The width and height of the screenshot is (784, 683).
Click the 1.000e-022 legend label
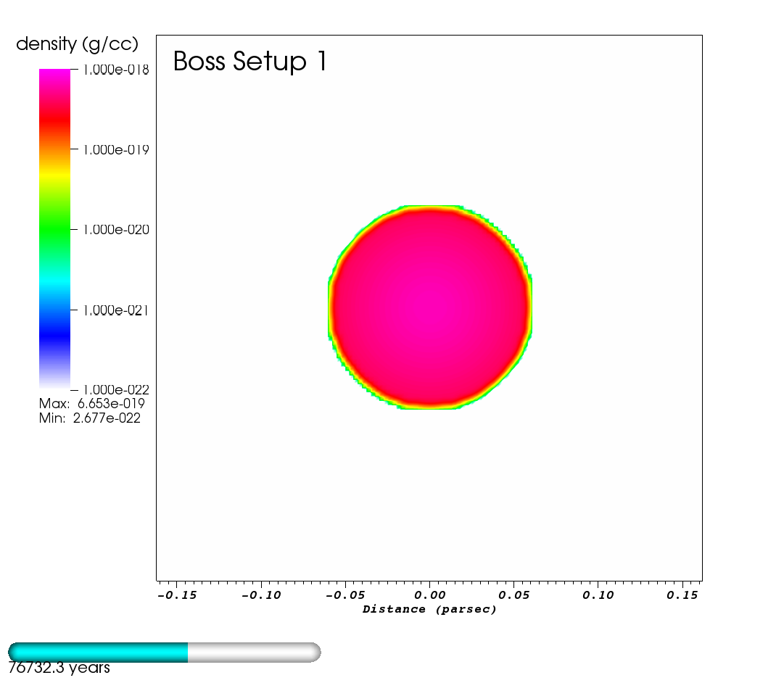[116, 389]
